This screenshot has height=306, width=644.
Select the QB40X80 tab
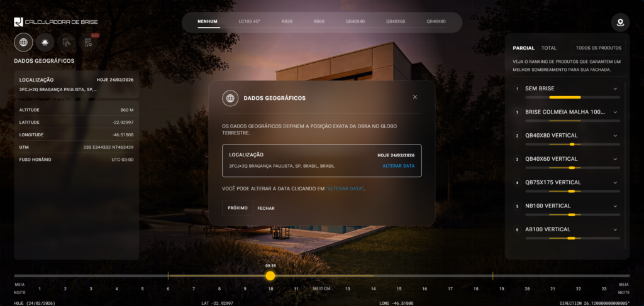[436, 21]
